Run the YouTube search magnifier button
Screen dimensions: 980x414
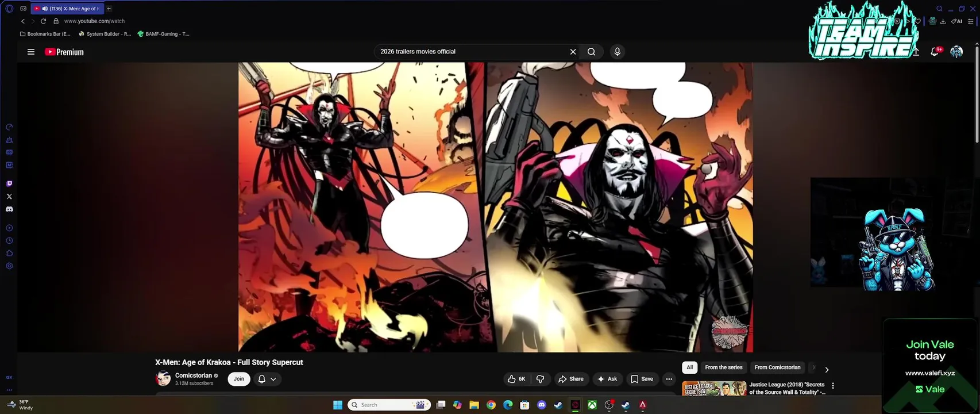click(591, 52)
